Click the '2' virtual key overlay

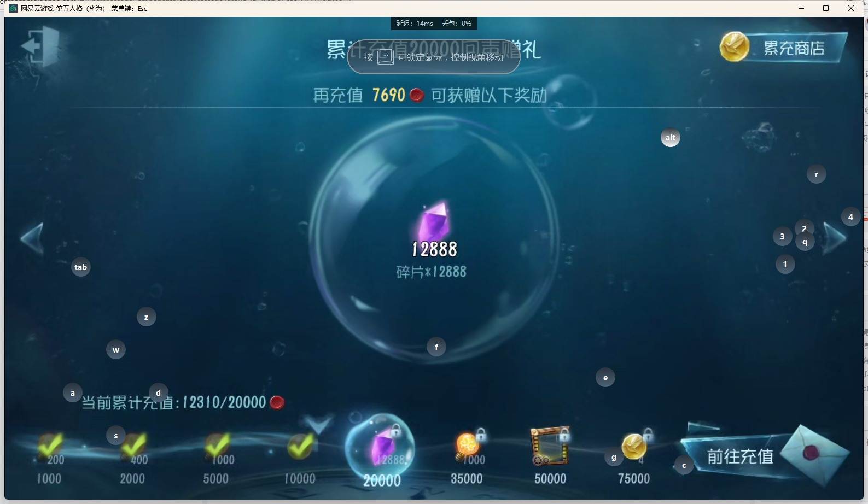point(804,227)
